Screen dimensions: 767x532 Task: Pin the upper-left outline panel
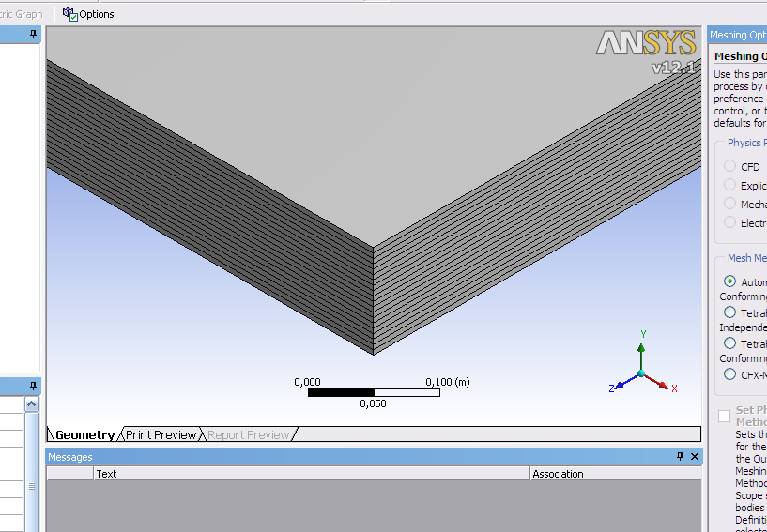pyautogui.click(x=33, y=34)
